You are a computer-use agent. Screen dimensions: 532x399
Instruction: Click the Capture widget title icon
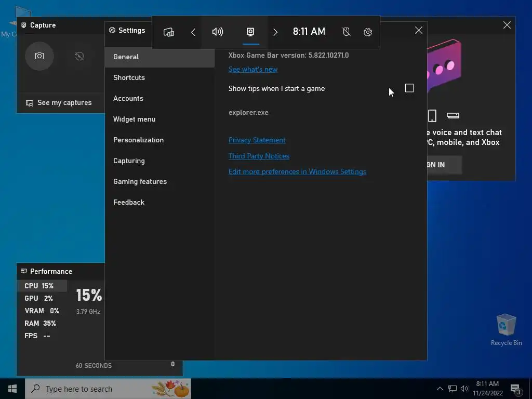(x=24, y=25)
